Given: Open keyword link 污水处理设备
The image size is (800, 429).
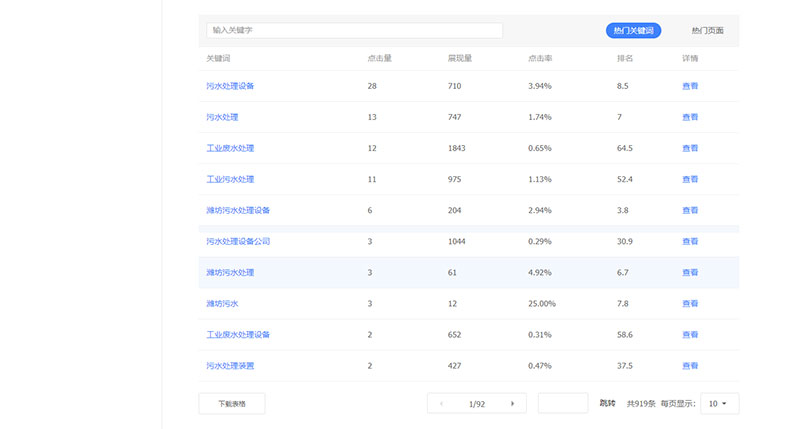Looking at the screenshot, I should click(x=230, y=86).
